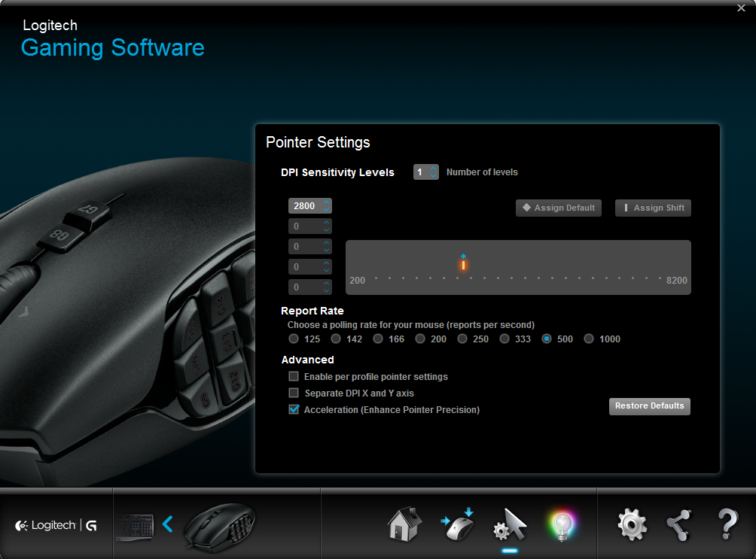Open the lighting settings bulb icon

[x=562, y=526]
